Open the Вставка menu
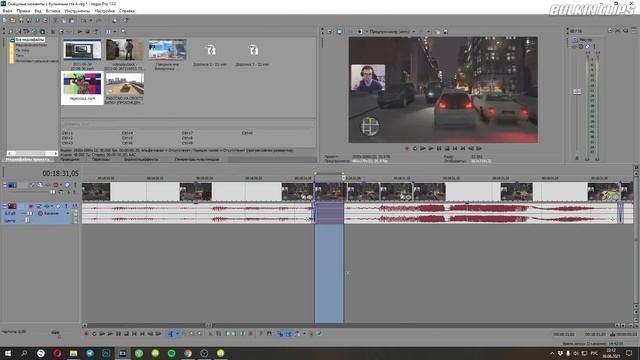640x360 pixels. coord(53,11)
